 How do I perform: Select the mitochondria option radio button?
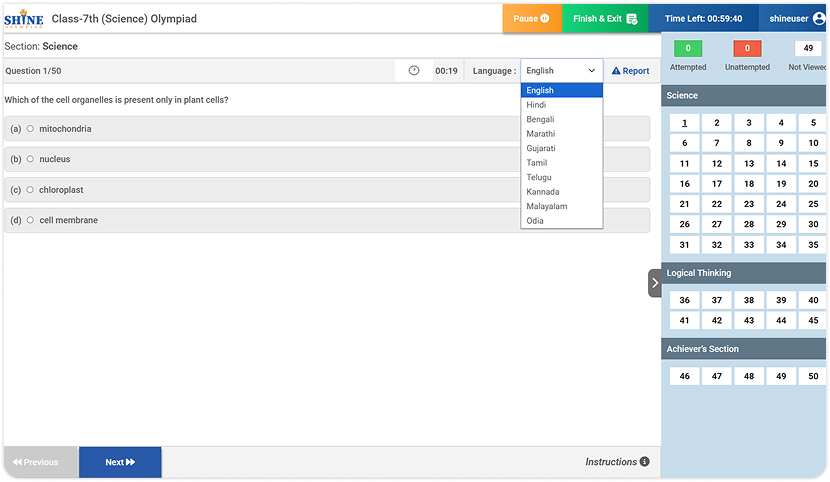30,129
